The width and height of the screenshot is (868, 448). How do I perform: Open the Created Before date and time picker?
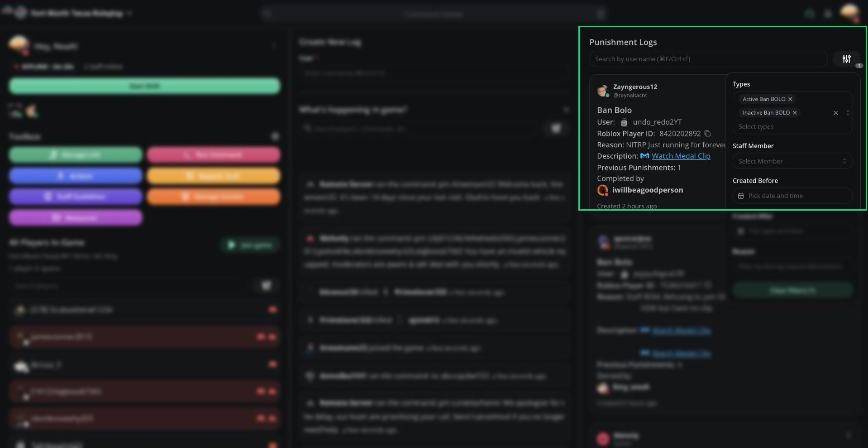click(792, 196)
